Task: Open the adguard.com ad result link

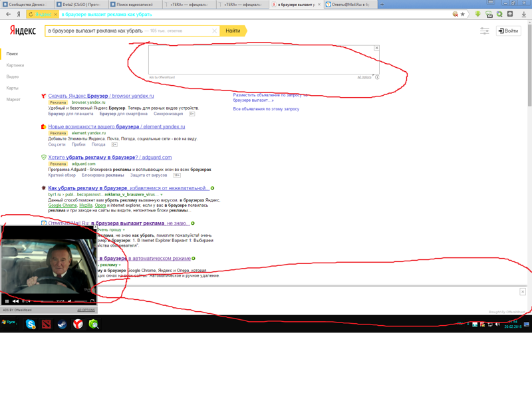Action: pyautogui.click(x=110, y=158)
